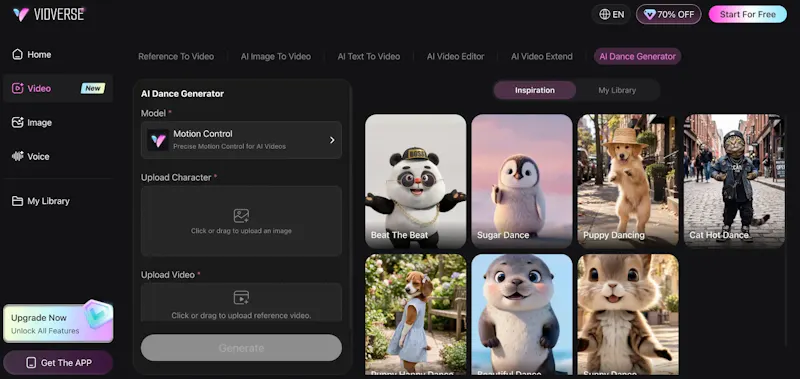Click 'Click or drag to upload reference video' text
Image resolution: width=800 pixels, height=379 pixels.
tap(241, 315)
